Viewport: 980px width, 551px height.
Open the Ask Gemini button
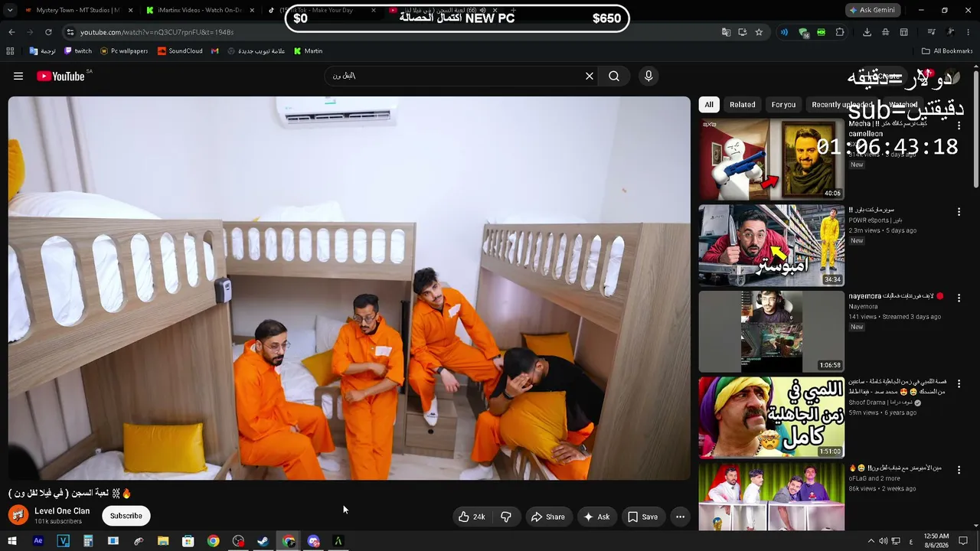point(872,10)
